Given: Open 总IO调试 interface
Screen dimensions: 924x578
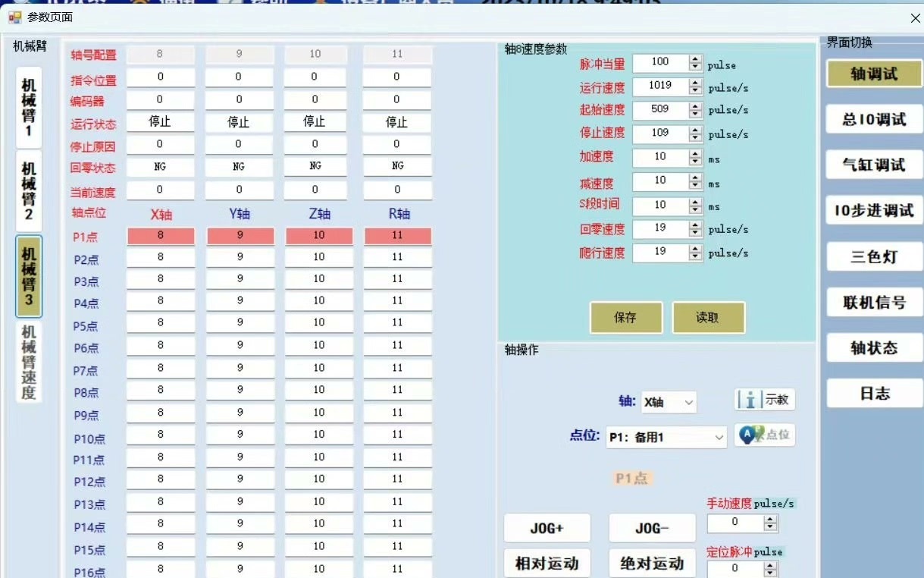Looking at the screenshot, I should point(874,119).
